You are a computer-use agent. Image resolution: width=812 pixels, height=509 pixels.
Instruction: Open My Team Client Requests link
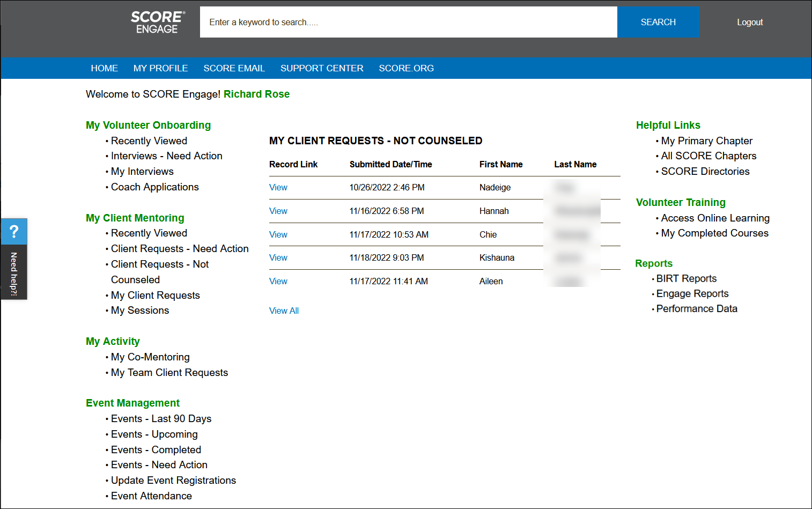point(169,372)
